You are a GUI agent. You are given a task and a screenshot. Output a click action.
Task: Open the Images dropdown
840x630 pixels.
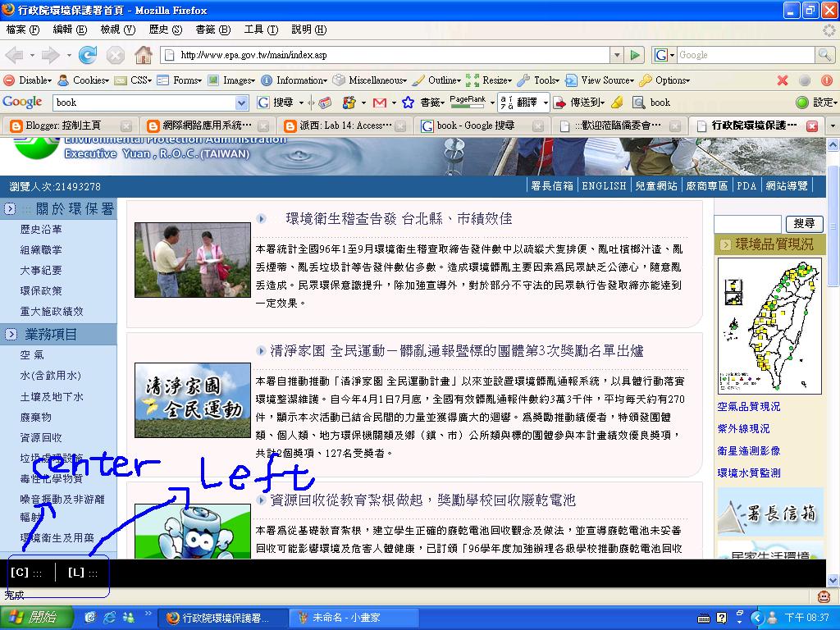231,80
